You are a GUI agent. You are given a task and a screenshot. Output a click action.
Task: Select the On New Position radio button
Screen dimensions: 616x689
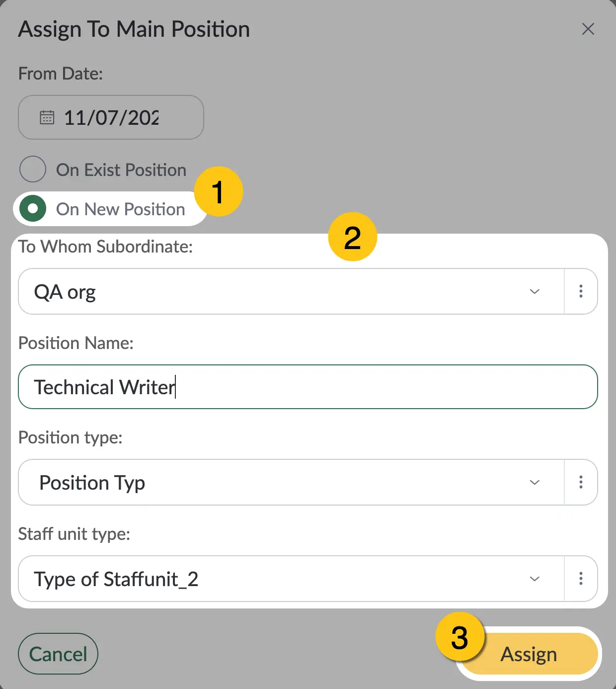click(x=33, y=209)
